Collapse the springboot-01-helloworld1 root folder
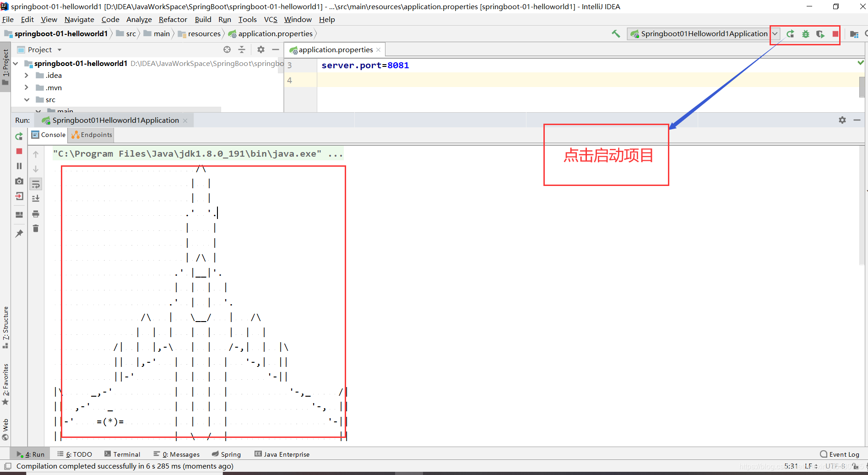The width and height of the screenshot is (868, 475). coord(16,63)
